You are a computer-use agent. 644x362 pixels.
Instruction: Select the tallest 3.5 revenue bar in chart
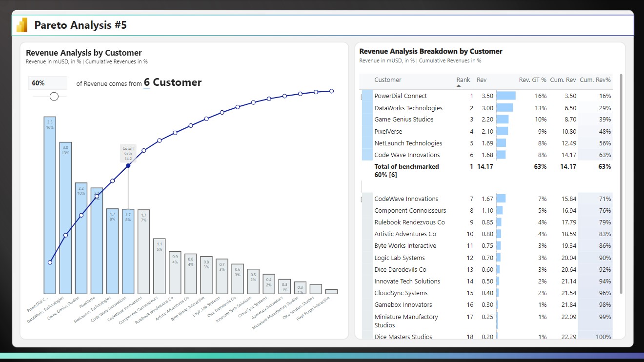click(50, 205)
